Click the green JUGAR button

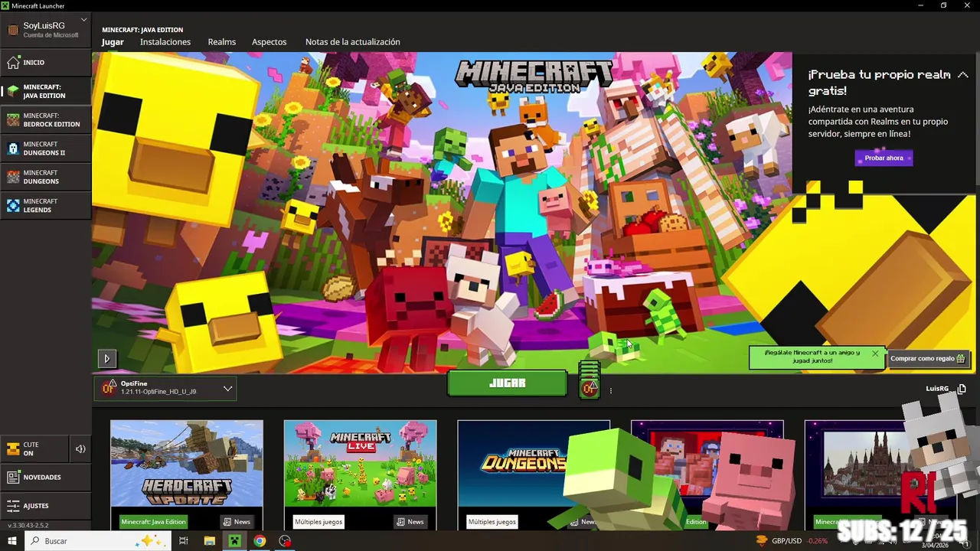(x=507, y=383)
